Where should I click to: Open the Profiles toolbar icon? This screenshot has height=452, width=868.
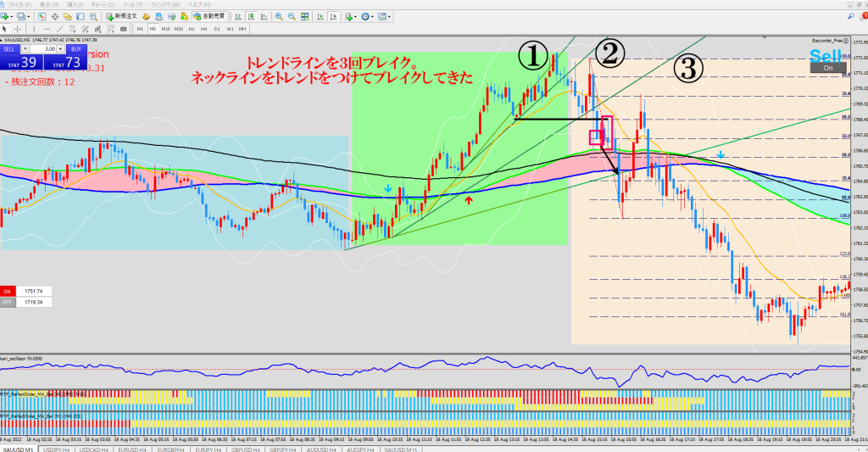[21, 17]
